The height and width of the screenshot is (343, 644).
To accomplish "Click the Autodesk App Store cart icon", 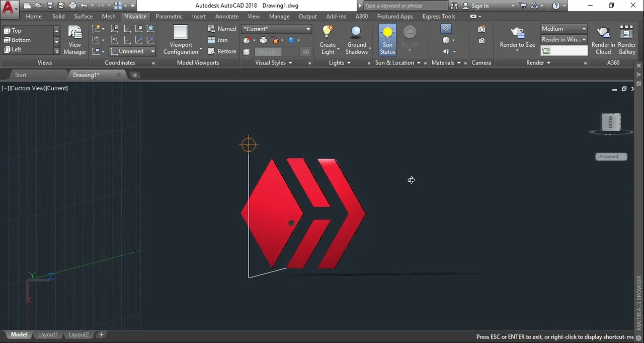I will pyautogui.click(x=523, y=6).
